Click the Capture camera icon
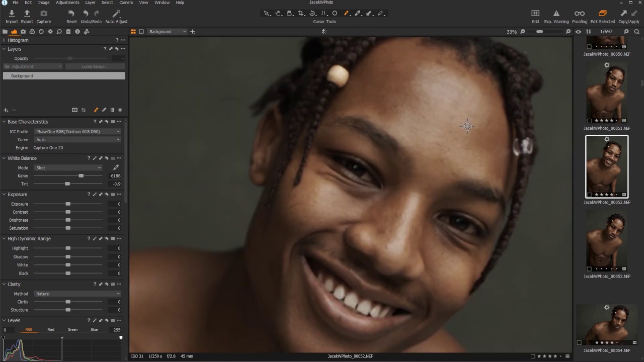 pos(44,14)
